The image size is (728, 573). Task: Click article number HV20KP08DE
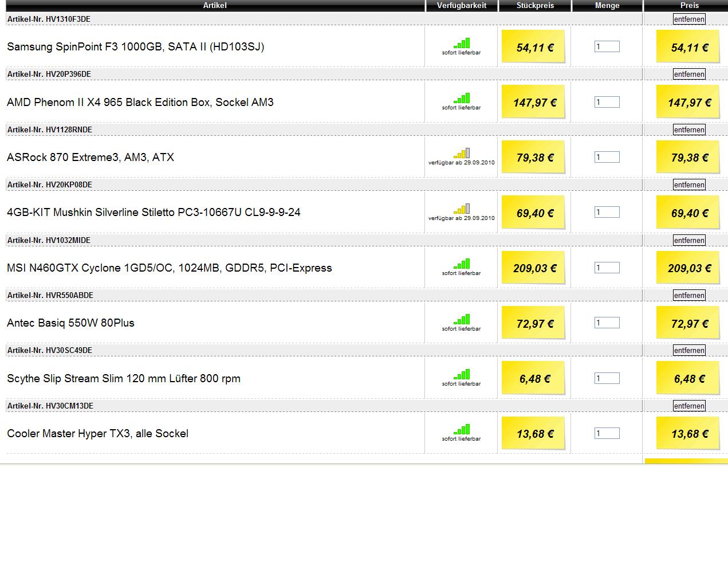pyautogui.click(x=69, y=185)
